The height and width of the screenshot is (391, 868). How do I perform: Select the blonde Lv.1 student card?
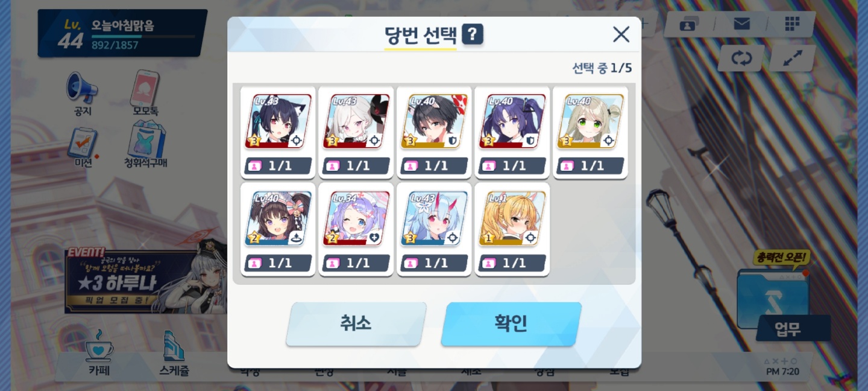pos(512,229)
